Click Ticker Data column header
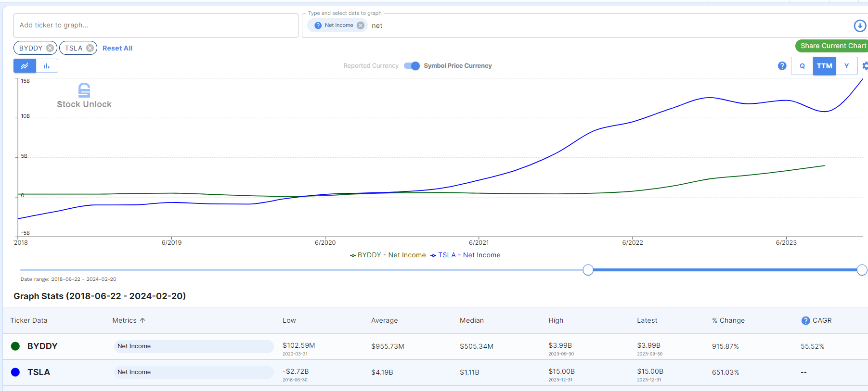The image size is (868, 391). click(x=29, y=320)
